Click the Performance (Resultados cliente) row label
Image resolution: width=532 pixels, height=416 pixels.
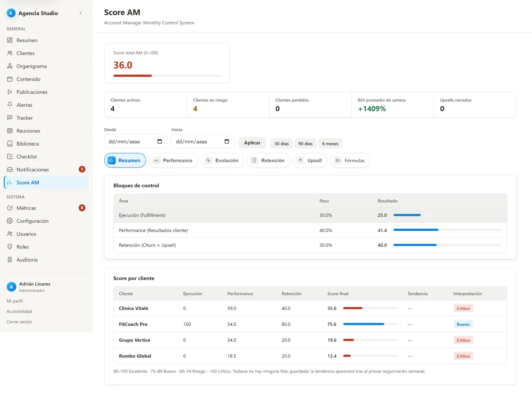tap(154, 230)
